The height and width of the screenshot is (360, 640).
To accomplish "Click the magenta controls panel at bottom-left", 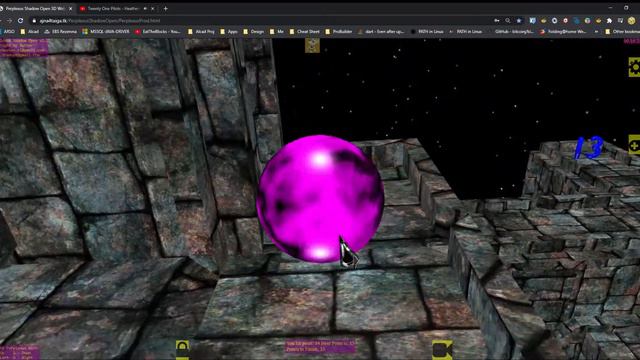I will [20, 353].
